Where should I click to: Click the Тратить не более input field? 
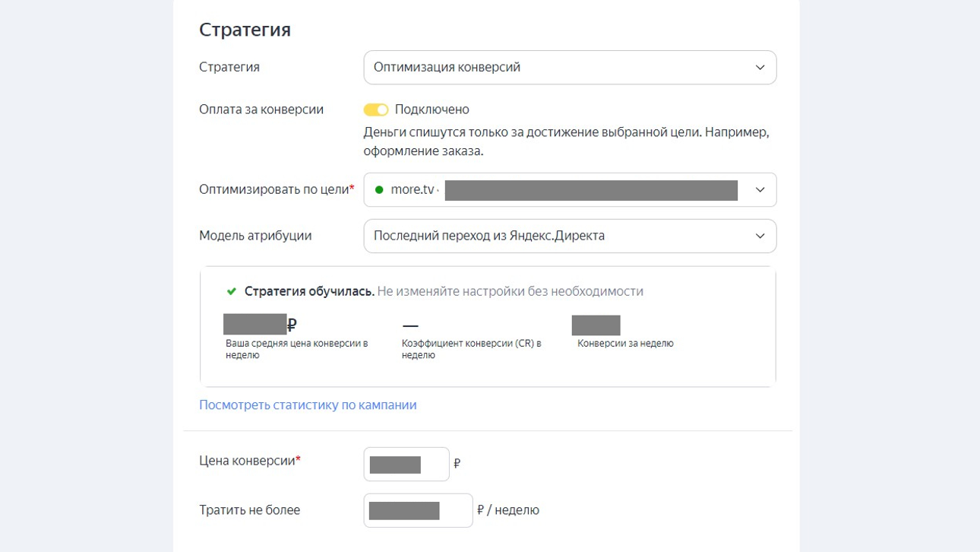coord(418,511)
